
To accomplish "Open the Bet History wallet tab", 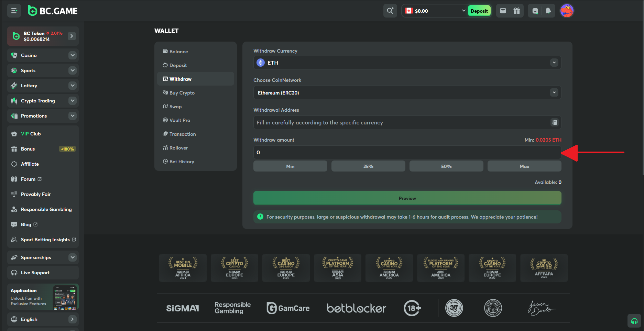I will point(196,162).
